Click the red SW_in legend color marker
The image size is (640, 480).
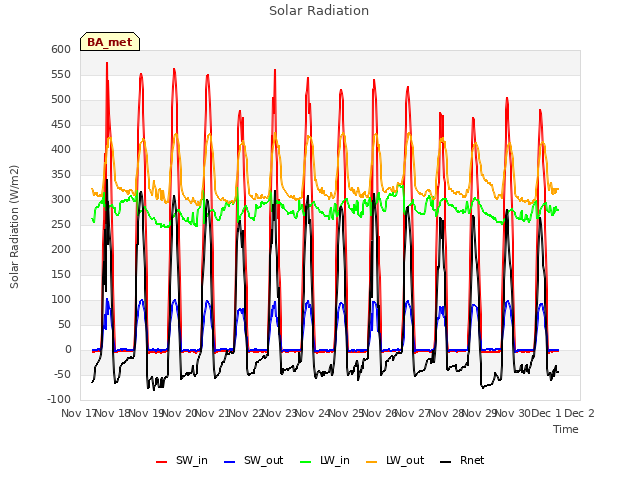tap(162, 462)
